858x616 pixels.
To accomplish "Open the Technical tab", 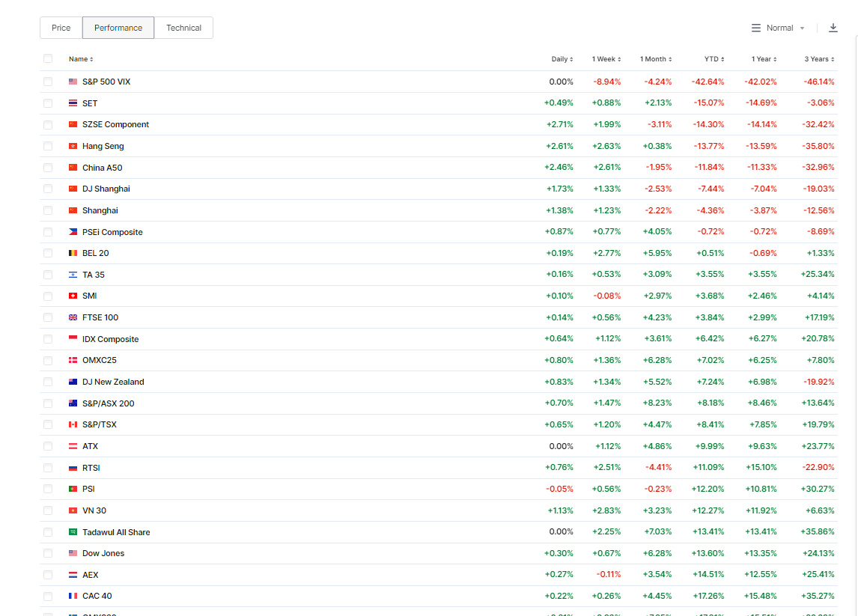I will click(184, 28).
